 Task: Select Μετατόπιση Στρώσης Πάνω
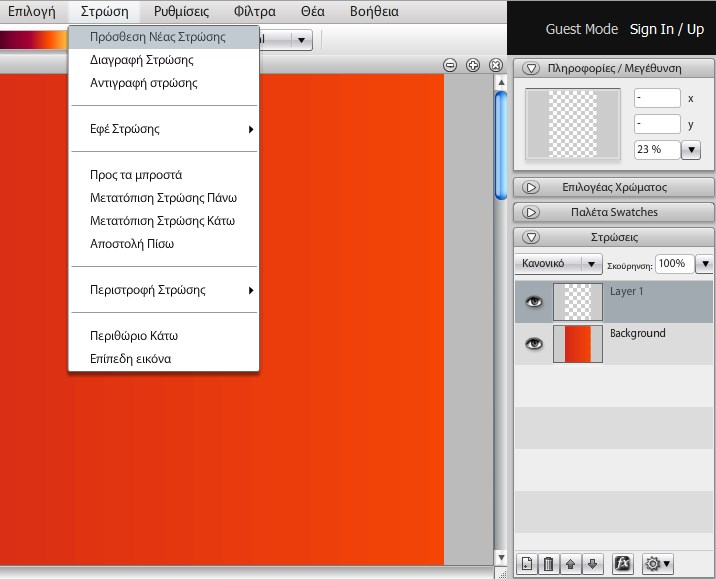tap(164, 198)
